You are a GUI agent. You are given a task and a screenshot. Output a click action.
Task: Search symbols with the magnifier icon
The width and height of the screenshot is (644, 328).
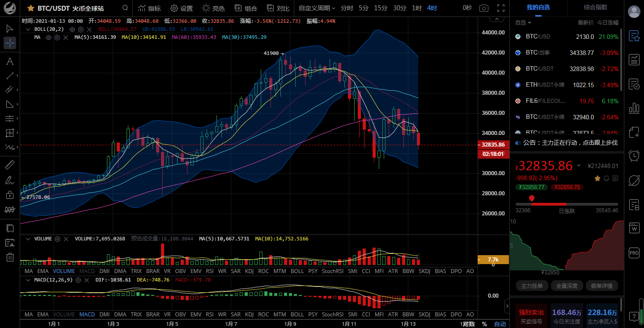tap(125, 8)
